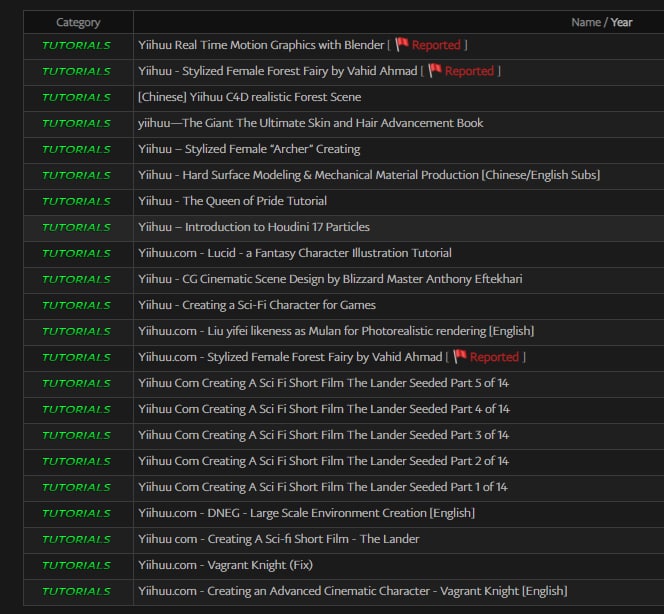Click TUTORIALS category in Queen of Pride row
The image size is (664, 614).
[77, 202]
